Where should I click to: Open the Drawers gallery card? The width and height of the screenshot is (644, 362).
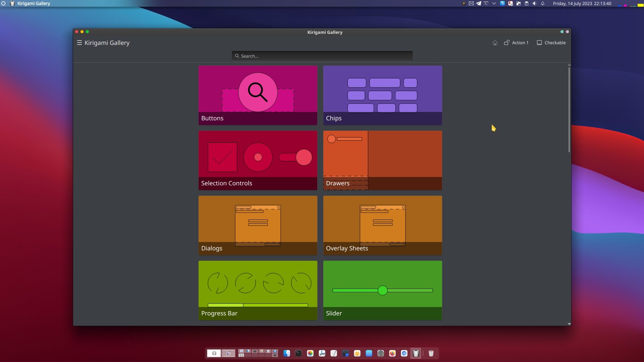[383, 160]
